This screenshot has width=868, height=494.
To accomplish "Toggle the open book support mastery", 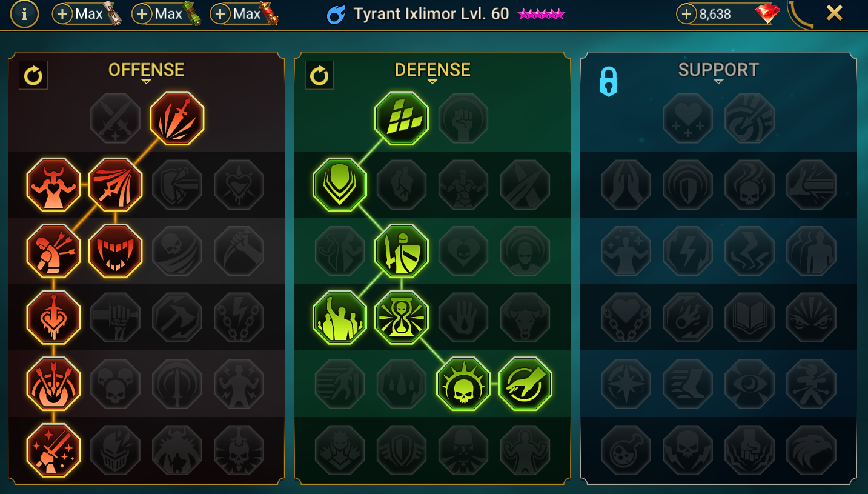I will pyautogui.click(x=749, y=317).
